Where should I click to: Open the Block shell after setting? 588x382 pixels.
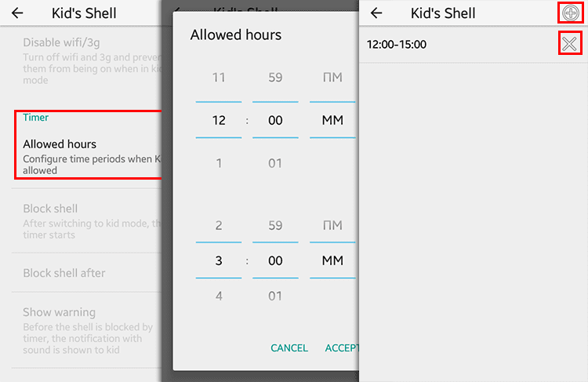pyautogui.click(x=88, y=273)
